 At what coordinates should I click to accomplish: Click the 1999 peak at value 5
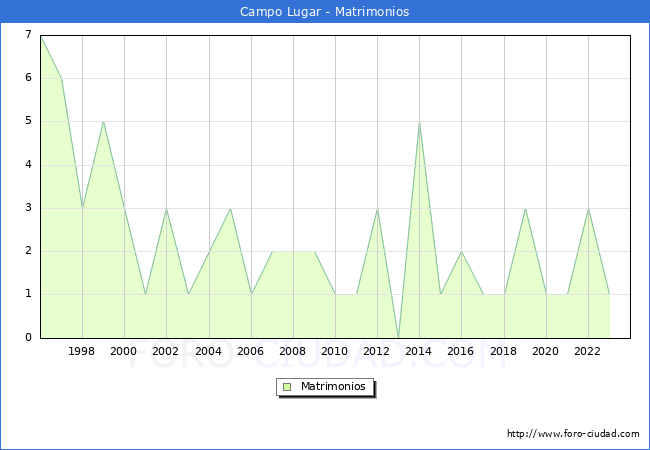click(x=103, y=122)
